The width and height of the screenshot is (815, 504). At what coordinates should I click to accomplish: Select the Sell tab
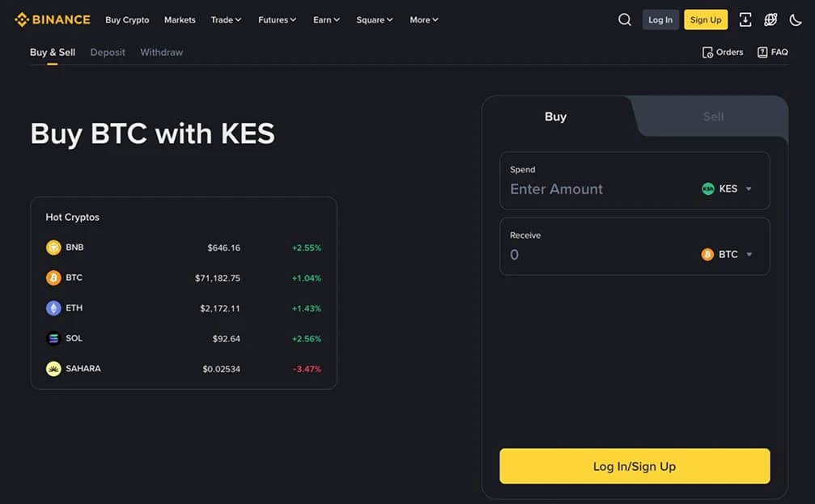tap(712, 116)
